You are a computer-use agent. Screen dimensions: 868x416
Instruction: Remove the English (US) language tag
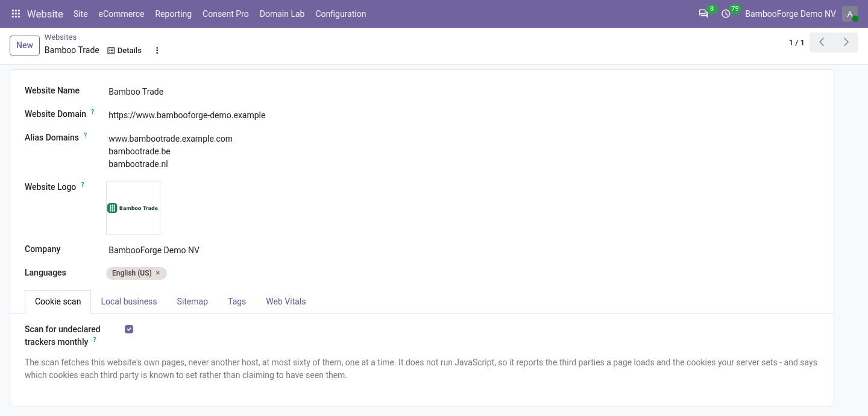coord(158,273)
